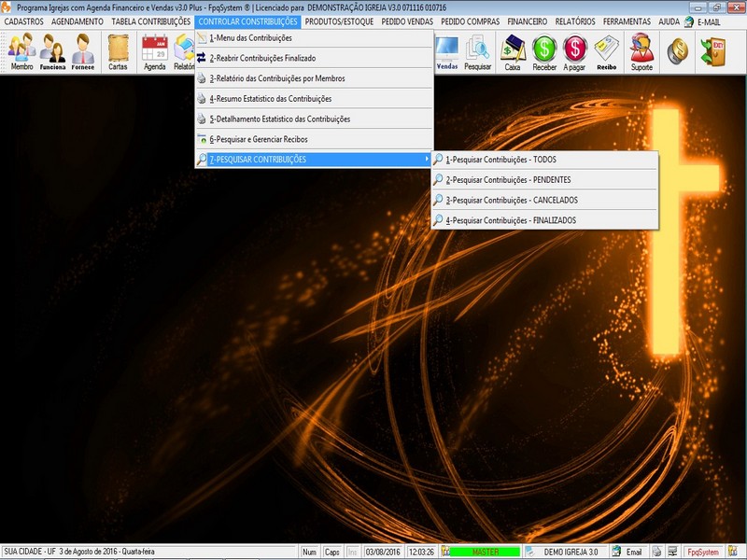Collapse the CONTROLAR CONSTRIBUIÇÕES menu

[247, 21]
